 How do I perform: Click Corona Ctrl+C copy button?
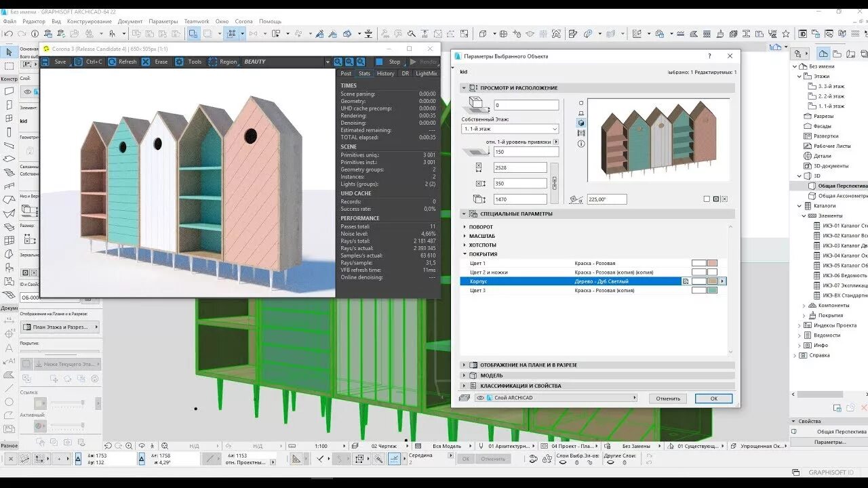(88, 62)
